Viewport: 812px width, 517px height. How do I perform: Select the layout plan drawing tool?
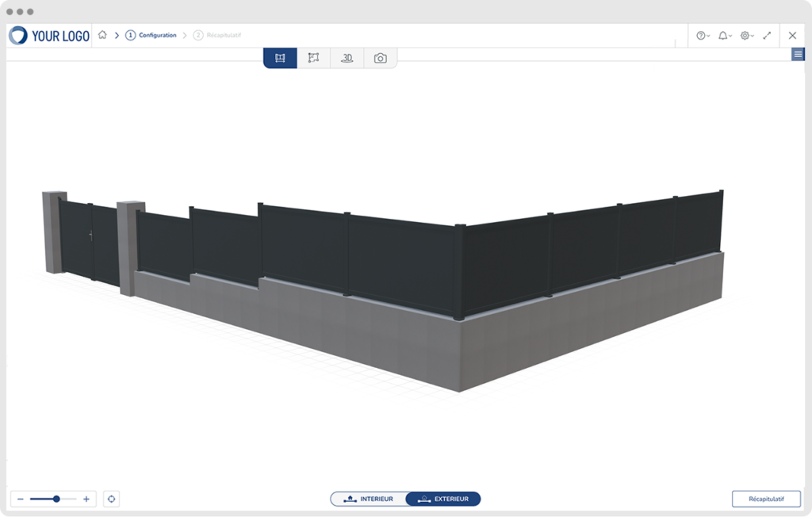[313, 58]
